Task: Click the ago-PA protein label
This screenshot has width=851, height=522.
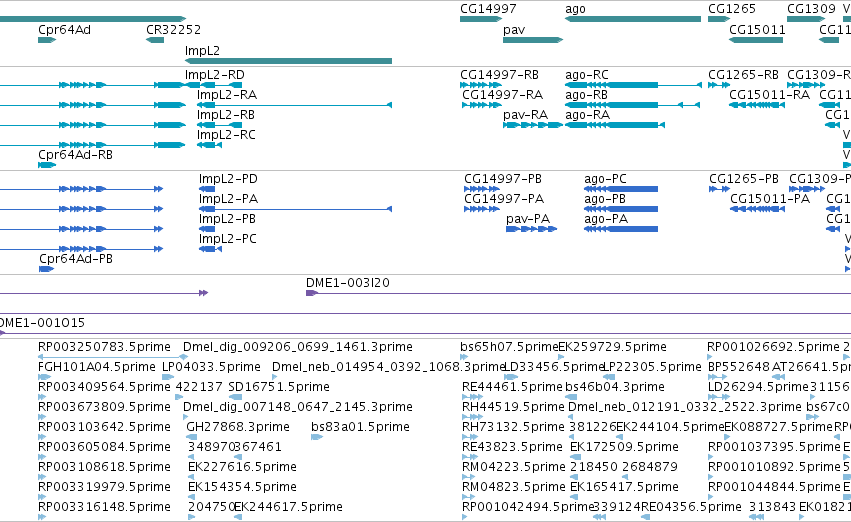Action: (x=606, y=219)
